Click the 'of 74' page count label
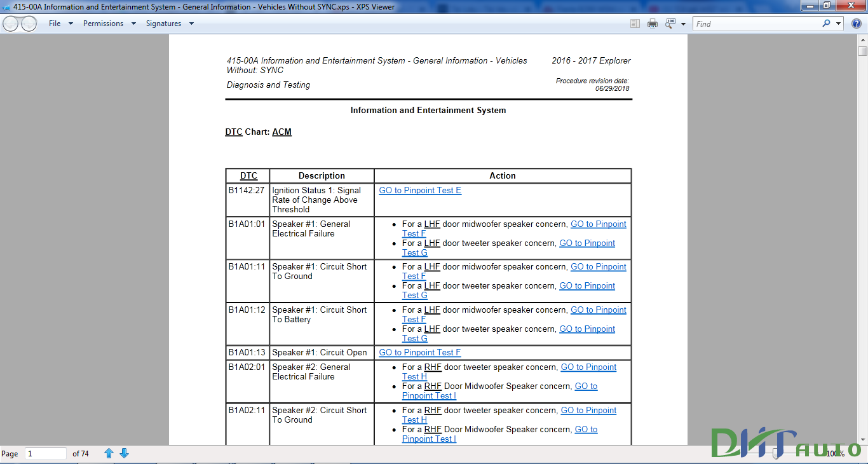Viewport: 868px width, 464px height. tap(81, 454)
